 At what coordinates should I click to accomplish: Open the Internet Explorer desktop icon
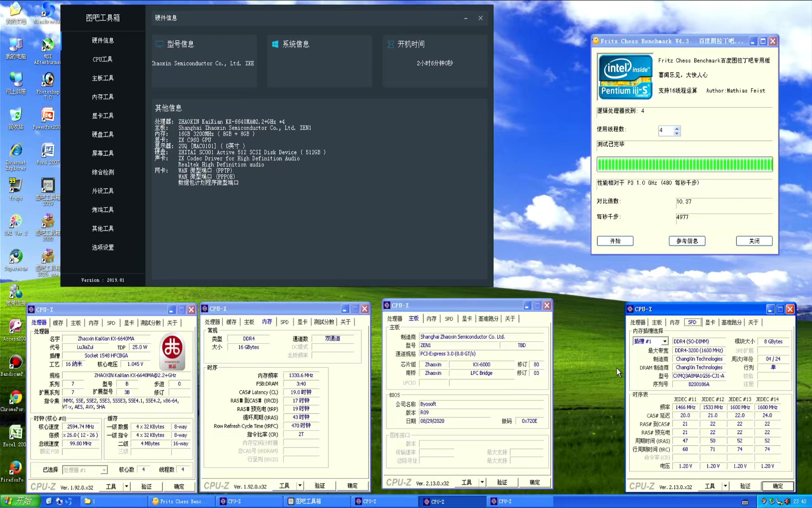pyautogui.click(x=16, y=156)
